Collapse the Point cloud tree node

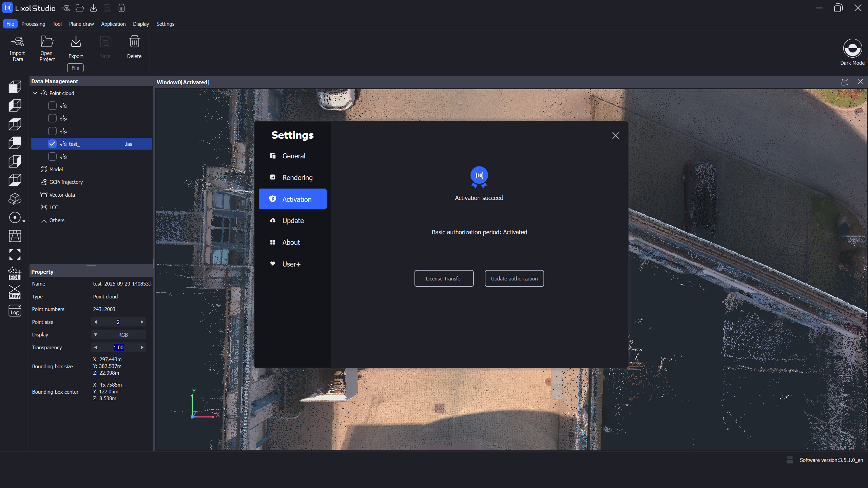[35, 93]
